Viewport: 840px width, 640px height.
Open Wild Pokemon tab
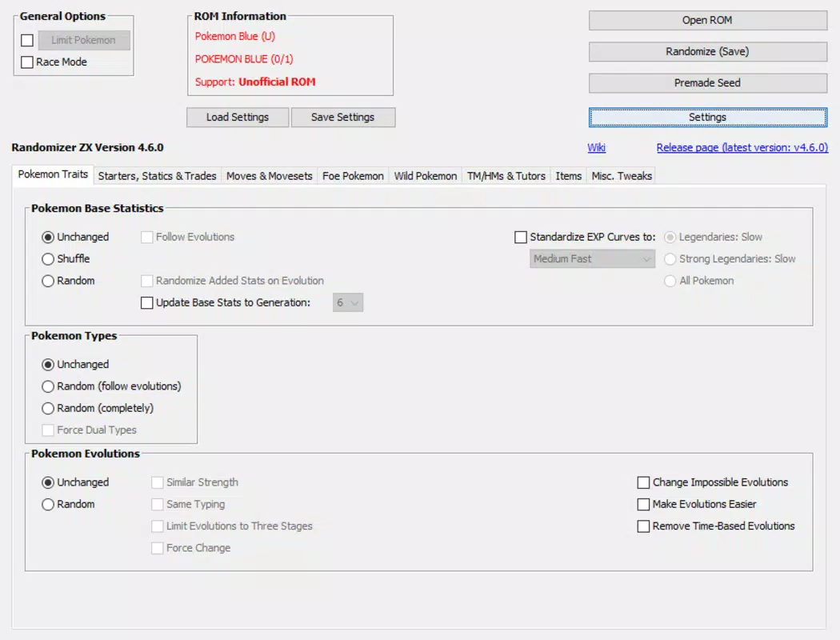[x=426, y=176]
